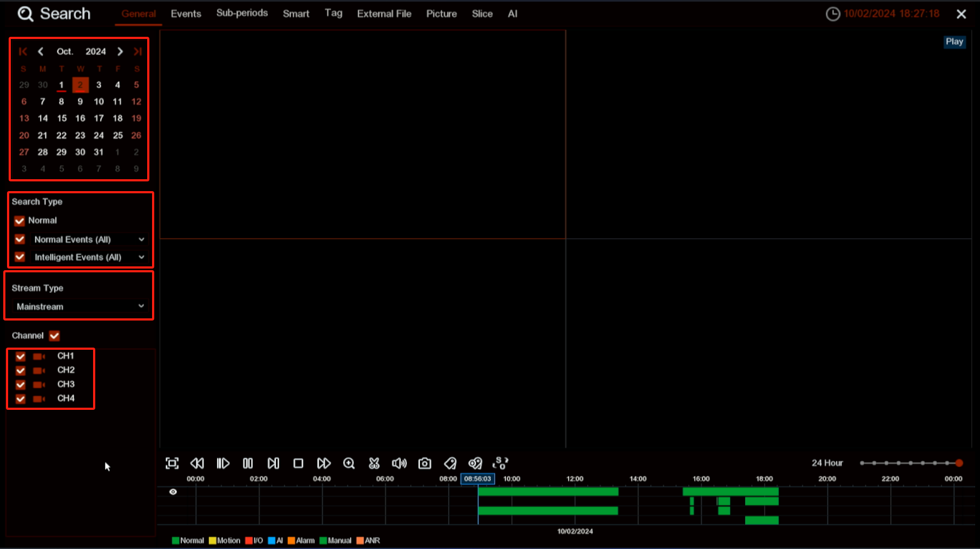
Task: Close the Search window
Action: tap(961, 14)
